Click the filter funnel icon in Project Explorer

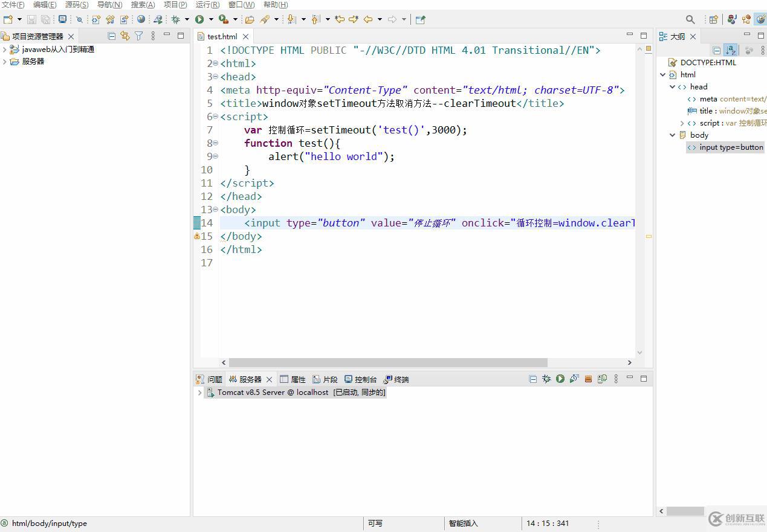[x=138, y=36]
